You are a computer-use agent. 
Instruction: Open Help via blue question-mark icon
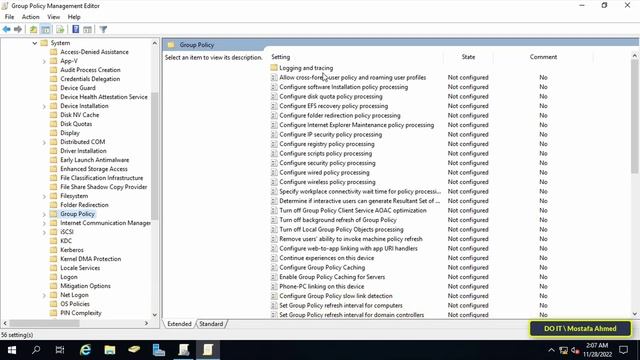click(76, 29)
